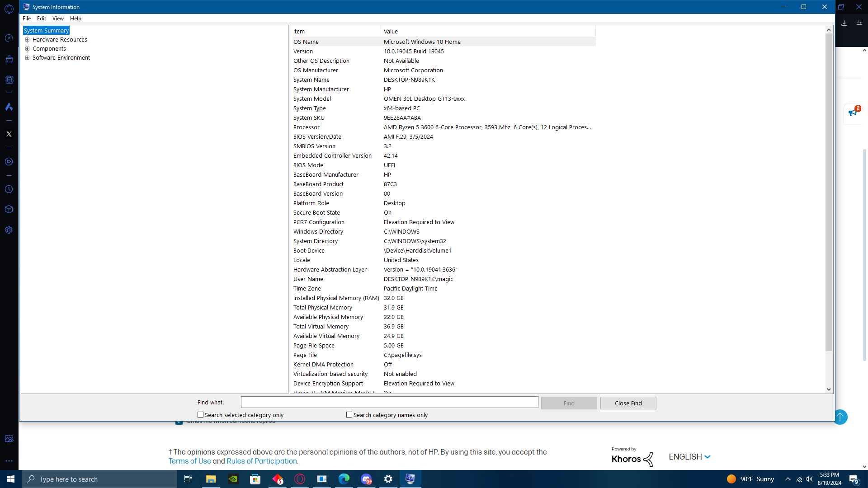Open the Help menu
This screenshot has height=488, width=868.
click(x=75, y=19)
